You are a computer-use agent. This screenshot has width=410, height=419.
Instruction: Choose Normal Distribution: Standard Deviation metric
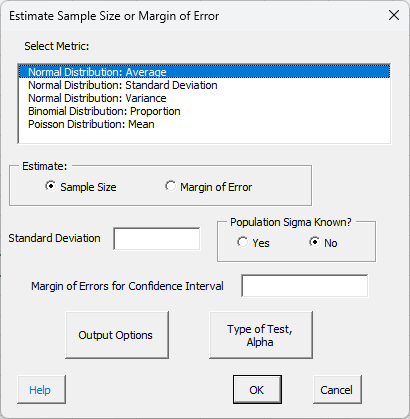tap(204, 85)
